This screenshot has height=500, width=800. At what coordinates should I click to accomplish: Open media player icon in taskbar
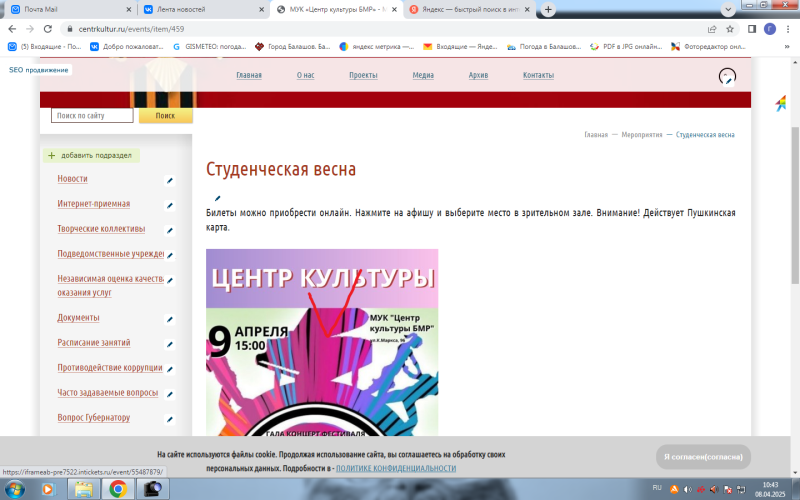pyautogui.click(x=47, y=489)
